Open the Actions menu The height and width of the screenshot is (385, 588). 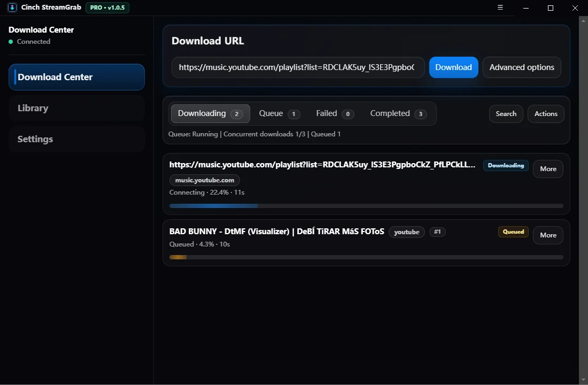point(546,113)
